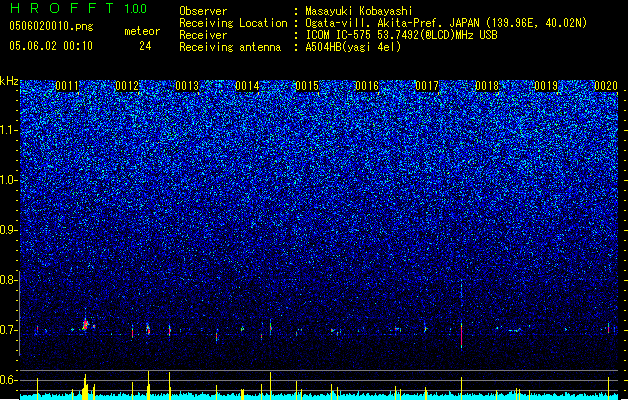Viewport: 629px width, 400px height.
Task: Click the Receiving Location label
Action: pos(233,23)
